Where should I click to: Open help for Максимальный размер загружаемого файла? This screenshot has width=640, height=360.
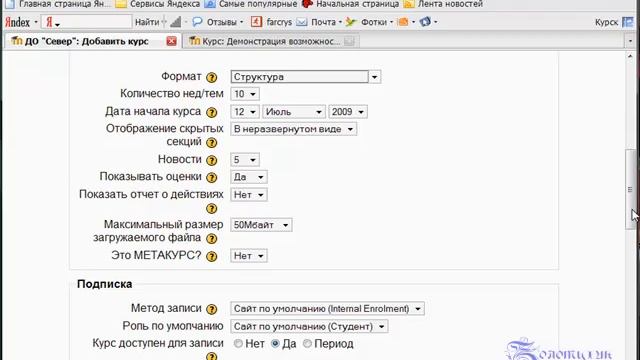(211, 239)
